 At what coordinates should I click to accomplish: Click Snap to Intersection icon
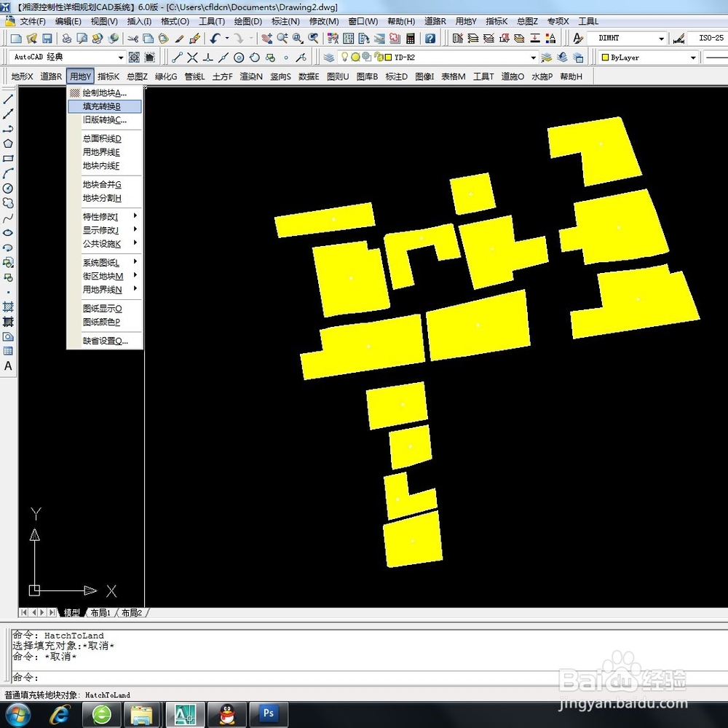click(192, 58)
